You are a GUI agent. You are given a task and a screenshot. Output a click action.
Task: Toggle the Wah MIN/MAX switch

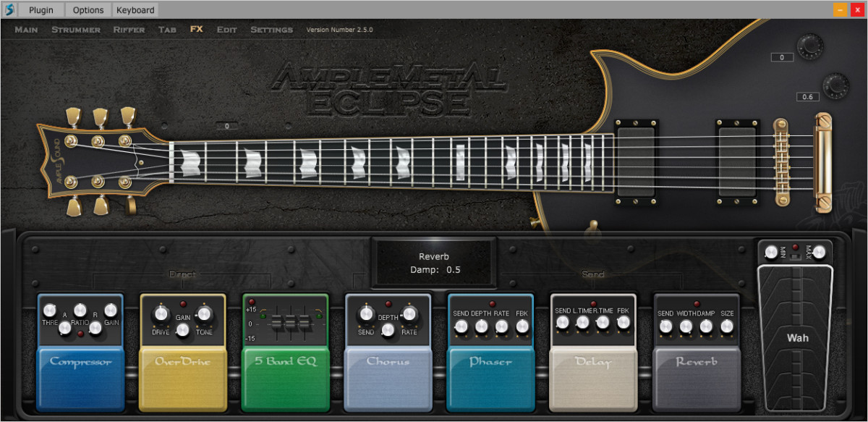click(795, 254)
